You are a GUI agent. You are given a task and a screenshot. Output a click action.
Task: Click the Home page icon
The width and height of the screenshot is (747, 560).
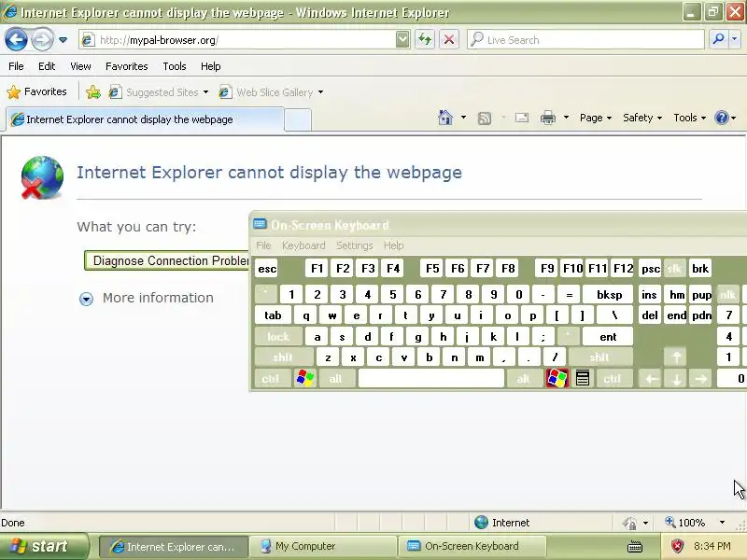[x=445, y=118]
